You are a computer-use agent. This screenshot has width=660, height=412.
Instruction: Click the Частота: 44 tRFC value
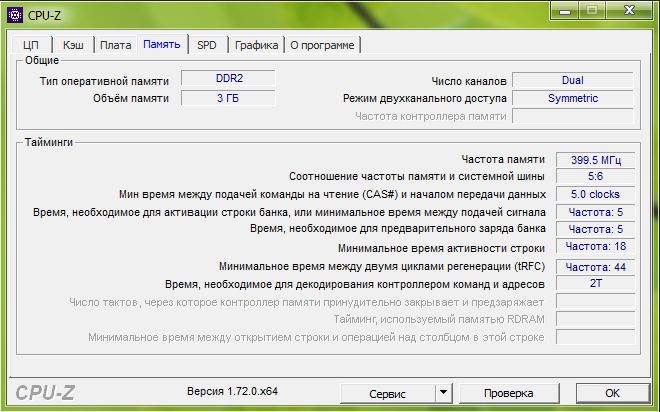596,267
